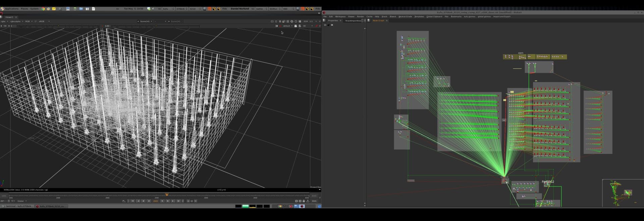Viewport: 644px width, 221px height.
Task: Open the kufu_070bnk_0210 Nuke taskbar item
Action: click(x=52, y=206)
